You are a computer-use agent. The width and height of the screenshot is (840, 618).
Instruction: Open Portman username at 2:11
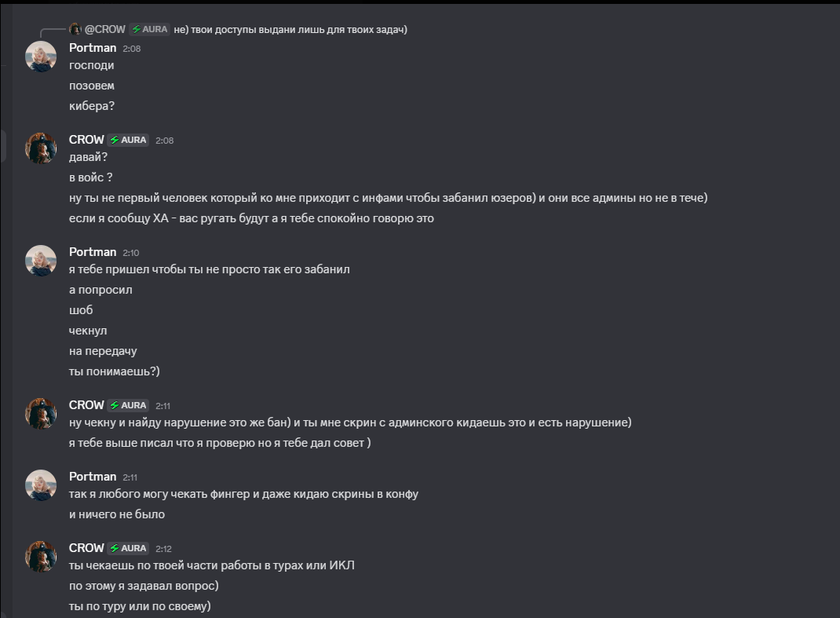(93, 477)
